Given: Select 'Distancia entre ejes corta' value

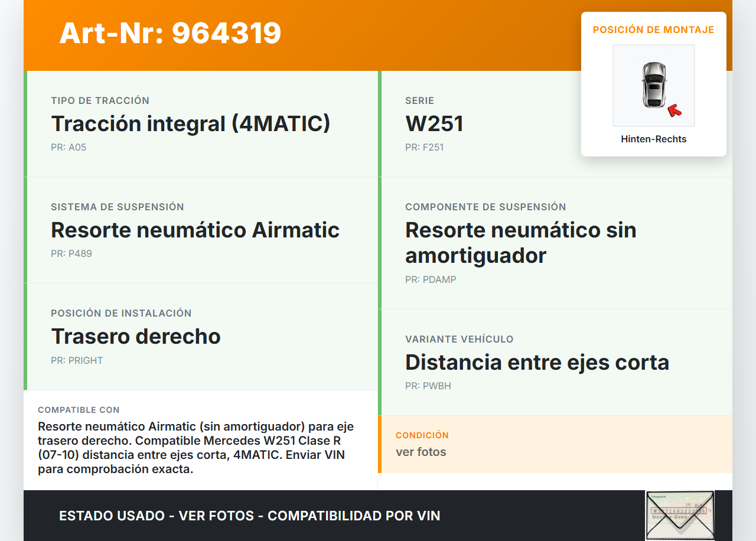Looking at the screenshot, I should click(537, 362).
